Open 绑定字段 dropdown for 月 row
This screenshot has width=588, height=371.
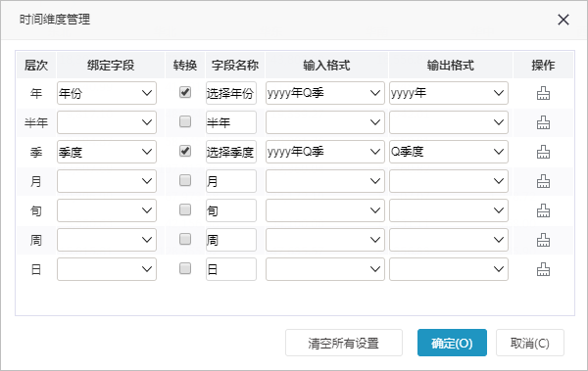[107, 181]
